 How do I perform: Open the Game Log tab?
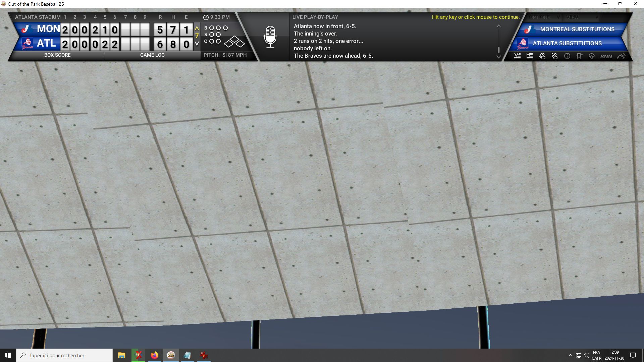tap(152, 55)
